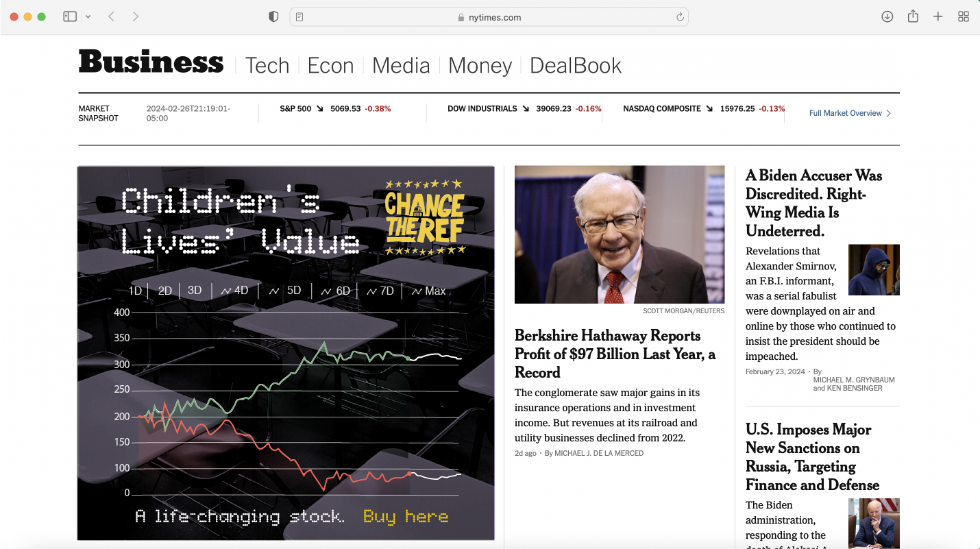Click the nytimes.com address bar
The width and height of the screenshot is (980, 549).
489,17
